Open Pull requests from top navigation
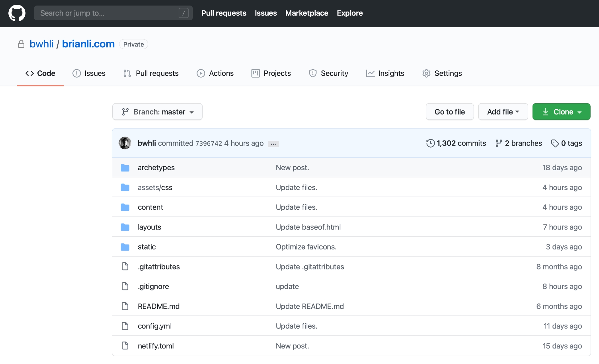 224,12
